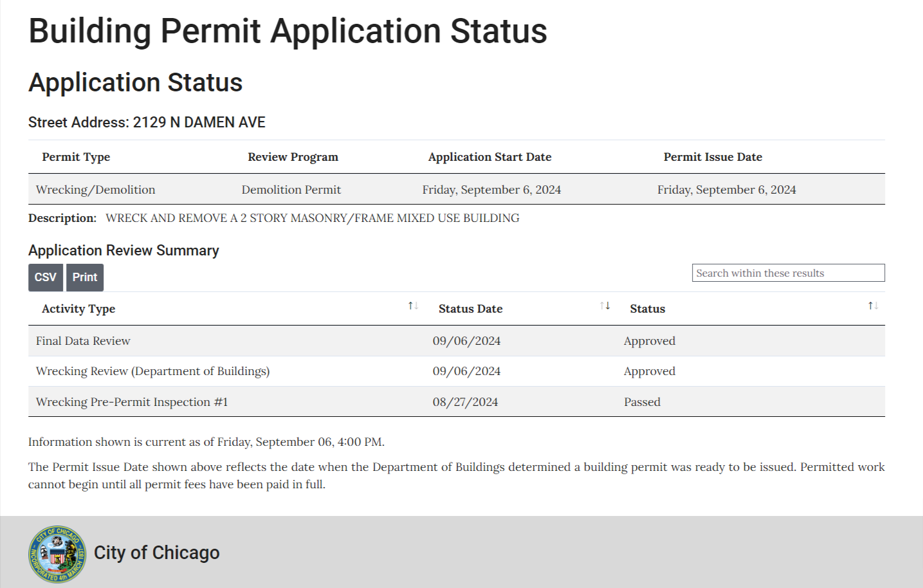Click the Permit Issue Date value
Screen dimensions: 923x588
(x=727, y=190)
